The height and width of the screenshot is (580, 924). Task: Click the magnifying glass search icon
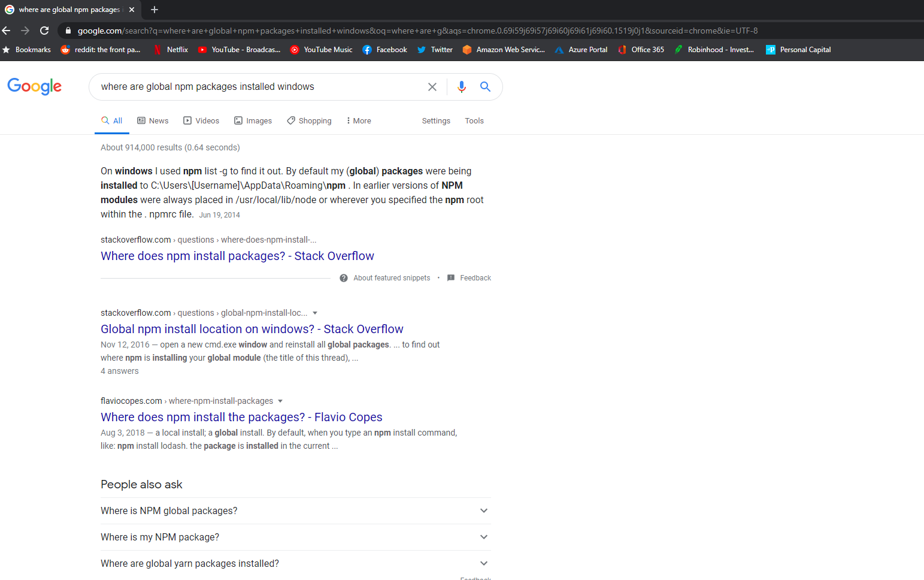pyautogui.click(x=485, y=87)
